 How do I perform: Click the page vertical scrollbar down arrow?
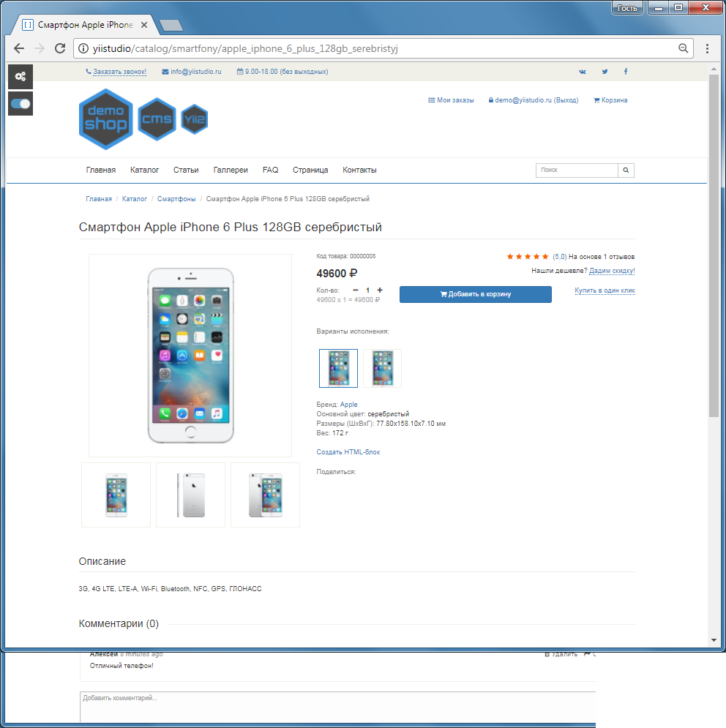coord(714,640)
